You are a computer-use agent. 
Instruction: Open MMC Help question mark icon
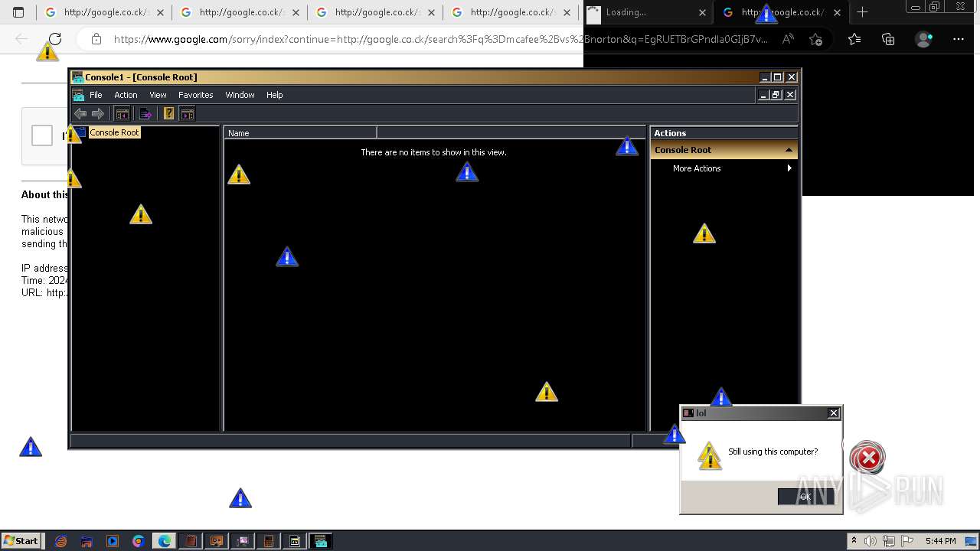pyautogui.click(x=168, y=114)
